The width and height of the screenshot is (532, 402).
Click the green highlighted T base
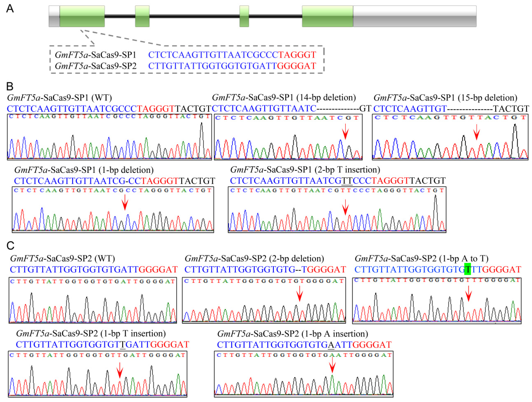pos(467,269)
